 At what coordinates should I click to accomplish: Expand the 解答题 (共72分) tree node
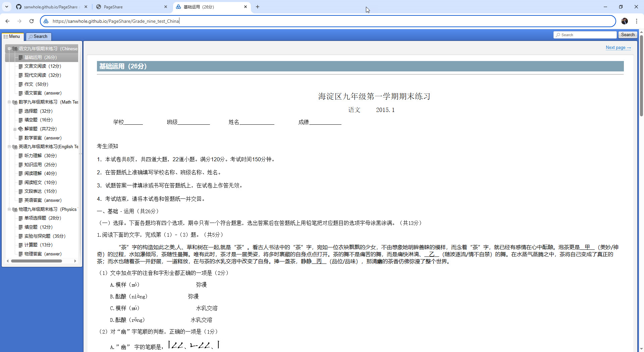pyautogui.click(x=15, y=129)
